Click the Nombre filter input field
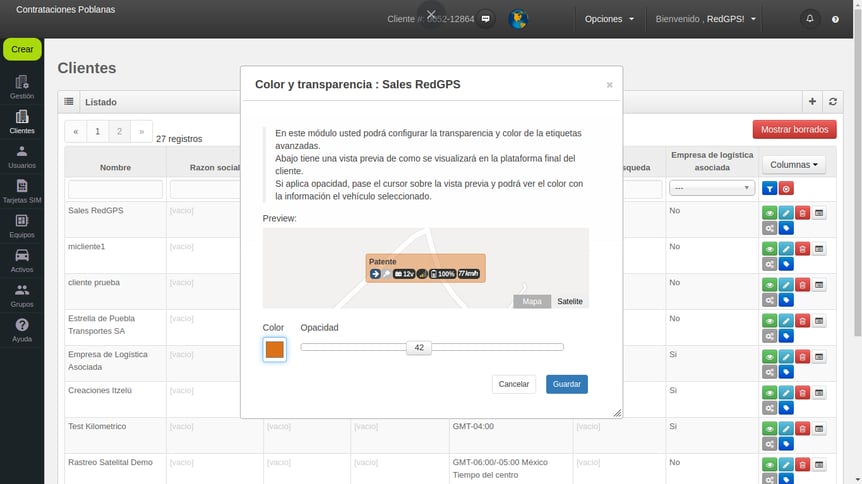This screenshot has width=862, height=484. [x=115, y=189]
